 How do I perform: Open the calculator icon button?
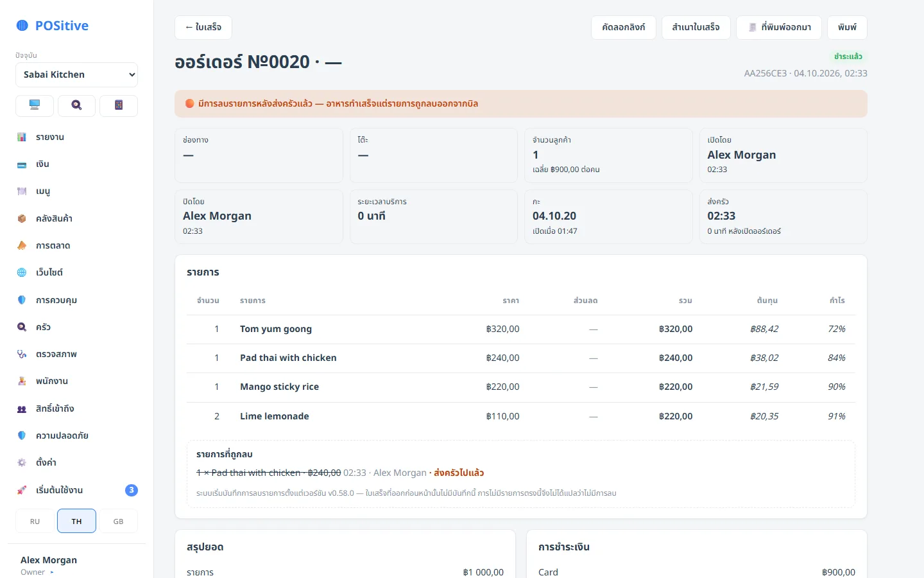coord(119,105)
